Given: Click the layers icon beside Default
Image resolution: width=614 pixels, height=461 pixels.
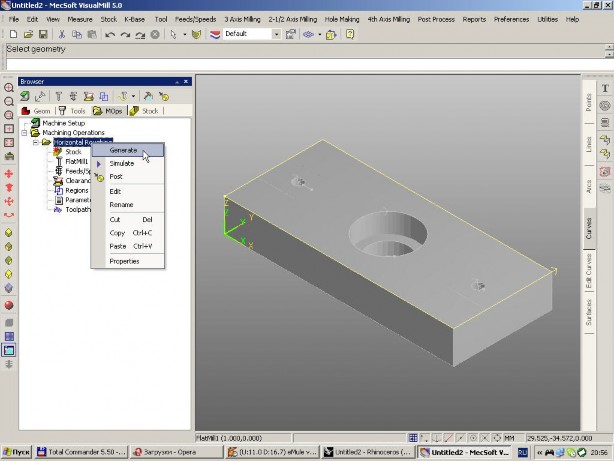Looking at the screenshot, I should pyautogui.click(x=215, y=34).
